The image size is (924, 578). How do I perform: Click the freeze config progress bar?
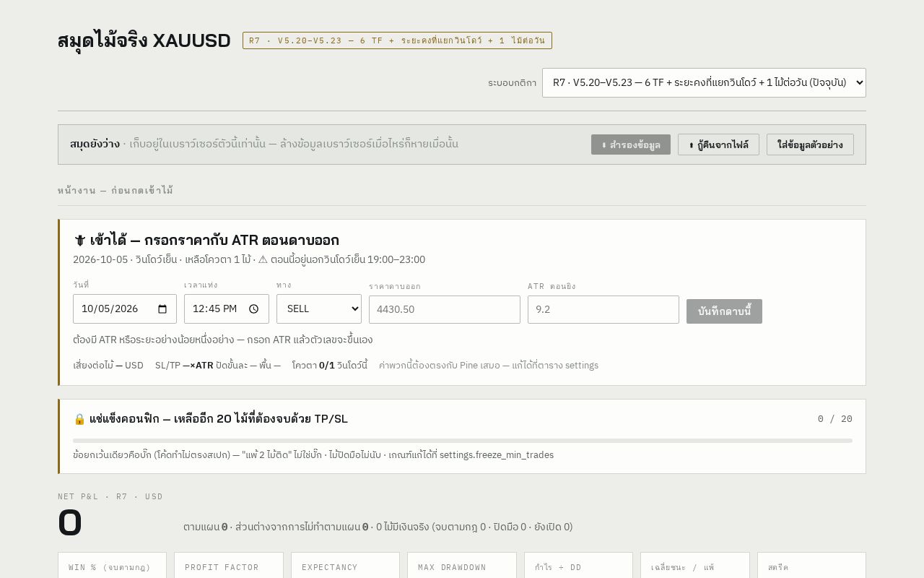tap(463, 440)
